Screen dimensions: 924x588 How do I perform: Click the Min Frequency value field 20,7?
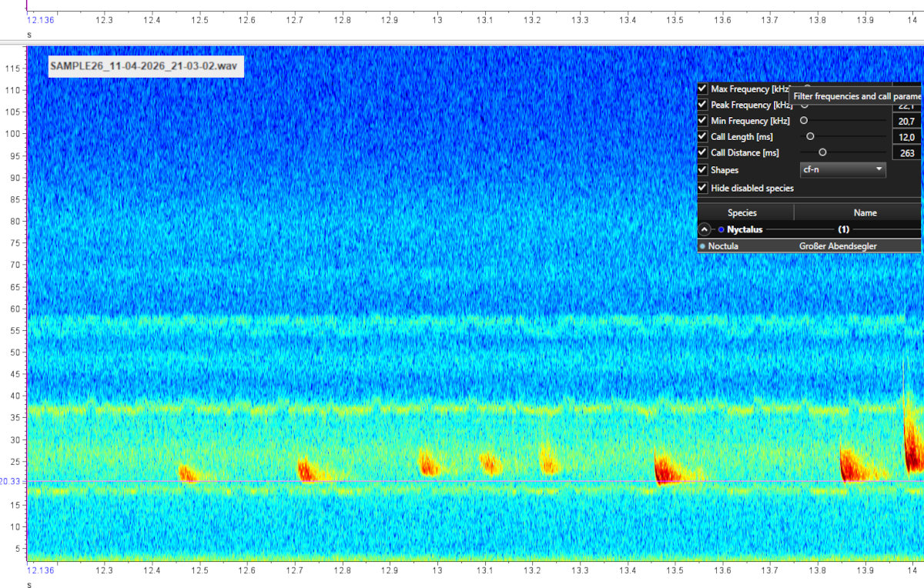point(906,122)
